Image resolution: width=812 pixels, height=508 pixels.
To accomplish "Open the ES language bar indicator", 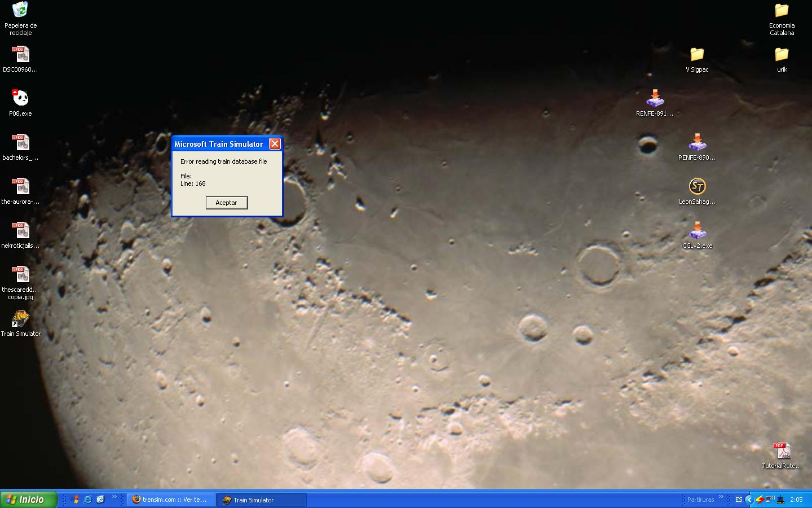I will point(738,500).
